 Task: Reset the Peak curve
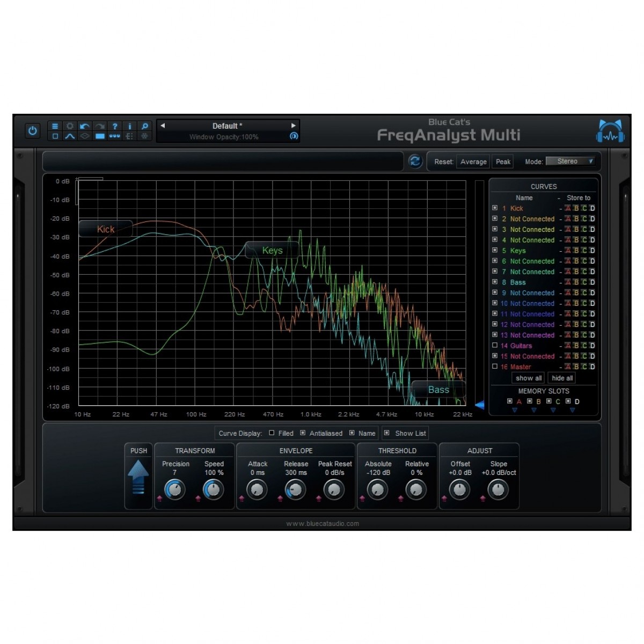pyautogui.click(x=503, y=162)
